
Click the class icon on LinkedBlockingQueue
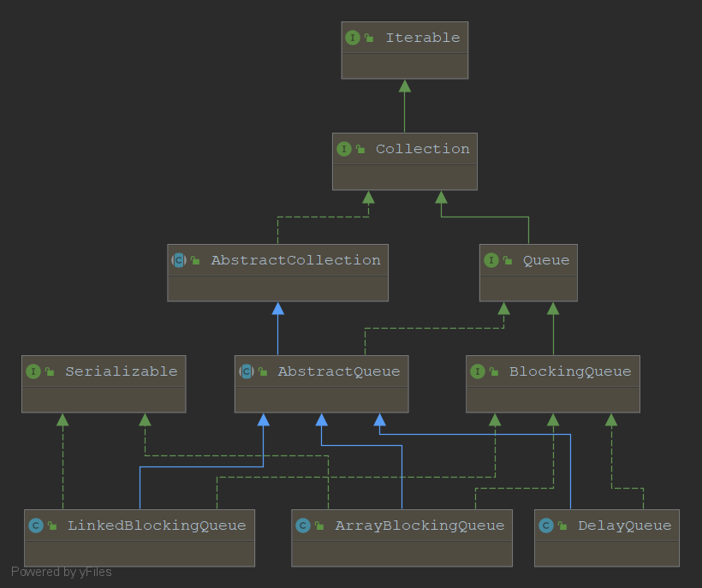[x=36, y=526]
